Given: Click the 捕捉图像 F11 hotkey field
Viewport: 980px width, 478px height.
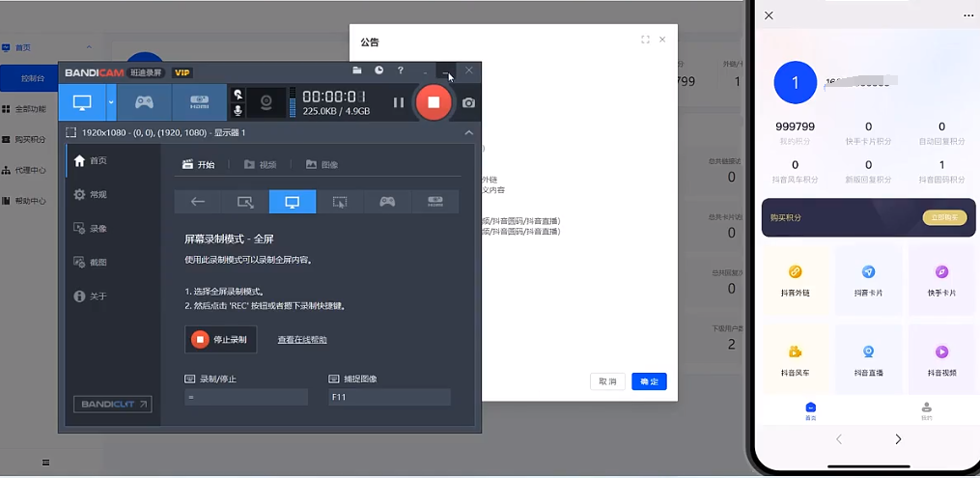Looking at the screenshot, I should click(389, 398).
